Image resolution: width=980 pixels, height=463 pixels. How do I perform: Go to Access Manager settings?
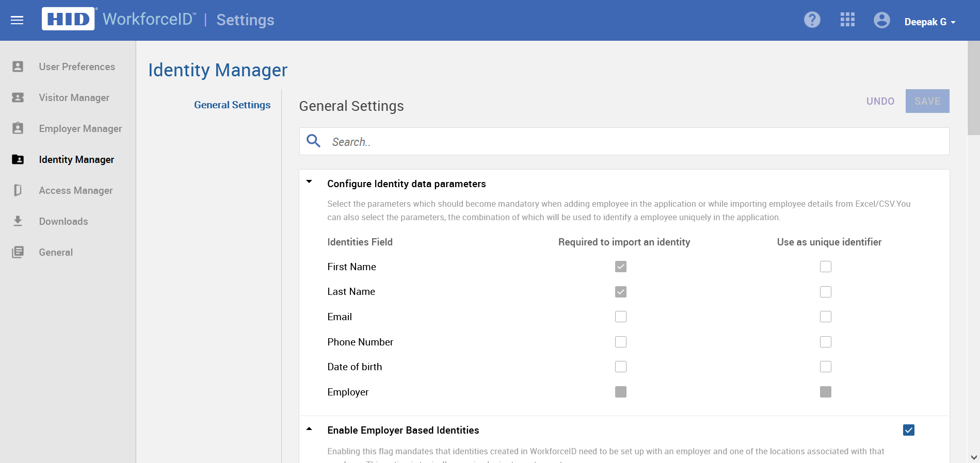[76, 190]
